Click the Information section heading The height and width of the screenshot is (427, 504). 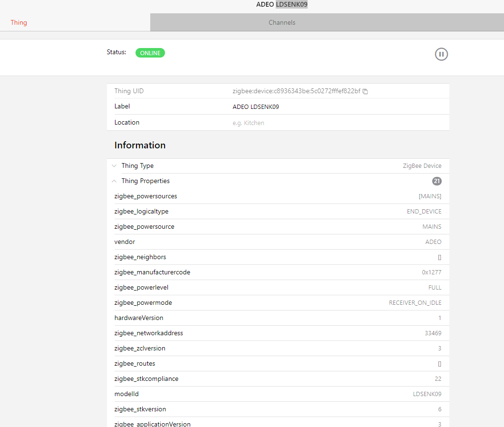coord(140,146)
